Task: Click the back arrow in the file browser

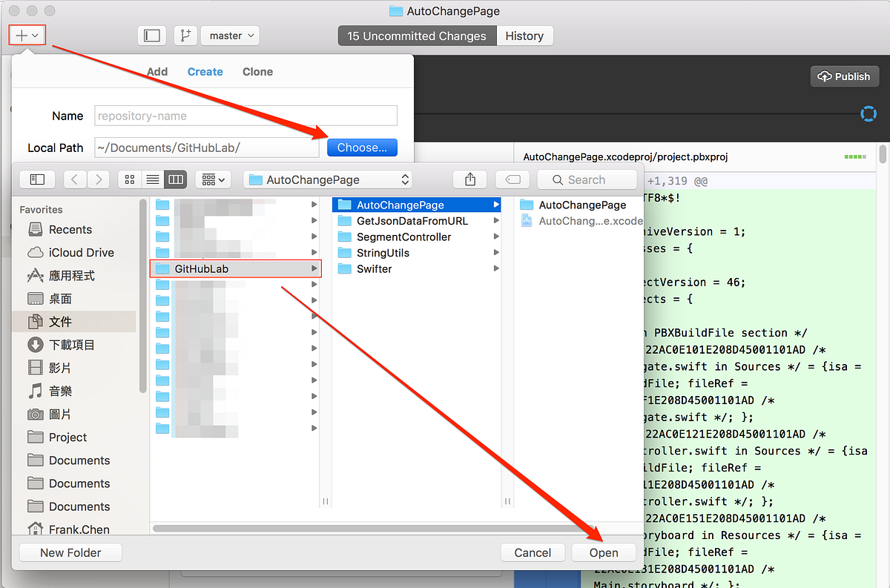Action: point(74,179)
